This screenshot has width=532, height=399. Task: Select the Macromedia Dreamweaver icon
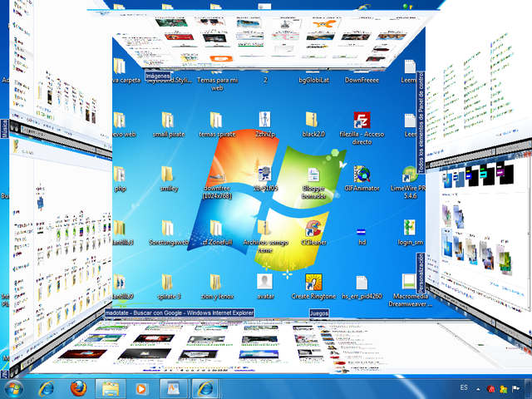410,291
